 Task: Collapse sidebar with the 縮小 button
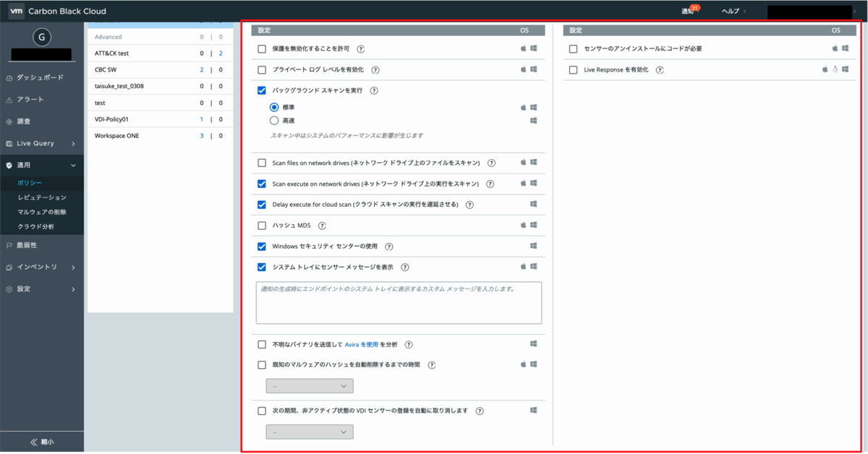pos(42,442)
